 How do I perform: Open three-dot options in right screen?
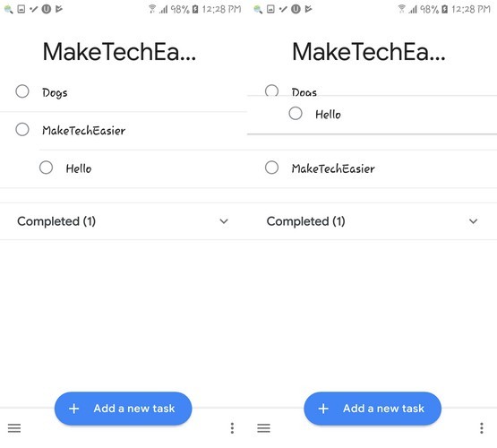[x=482, y=428]
